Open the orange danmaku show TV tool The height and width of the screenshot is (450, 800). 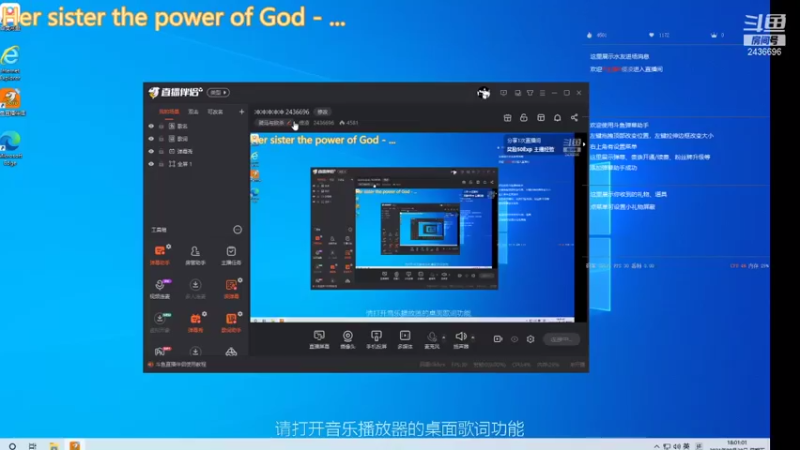click(195, 322)
